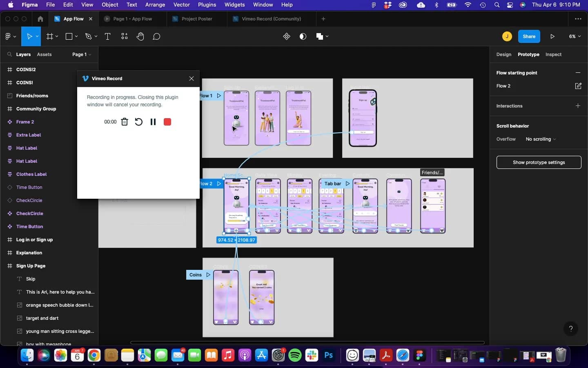The height and width of the screenshot is (368, 588).
Task: Click the Share button
Action: coord(529,36)
